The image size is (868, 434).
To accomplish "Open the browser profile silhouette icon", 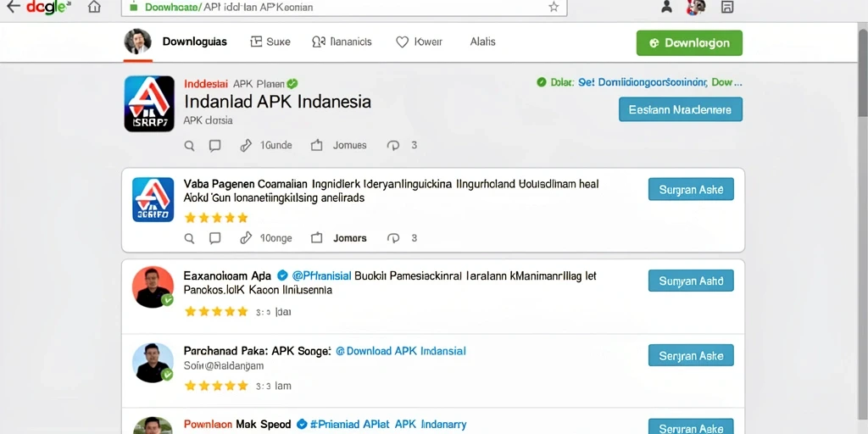I will [666, 7].
